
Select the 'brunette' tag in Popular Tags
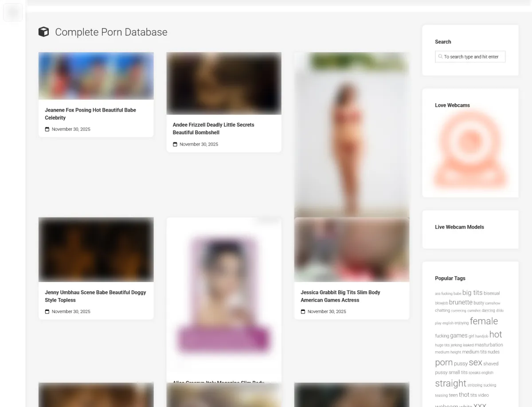(461, 302)
